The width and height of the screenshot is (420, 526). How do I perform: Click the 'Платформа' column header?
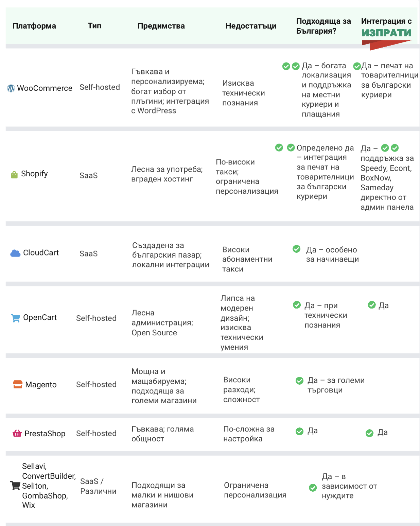click(x=34, y=26)
